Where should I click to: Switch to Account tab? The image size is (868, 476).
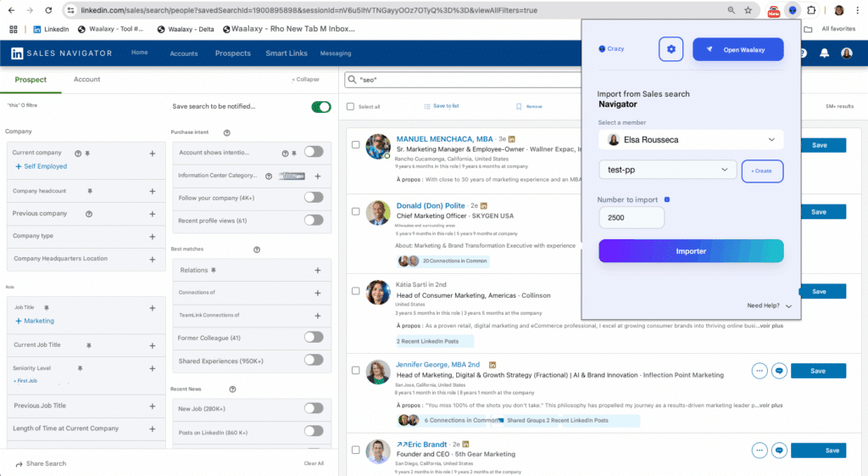pos(87,79)
